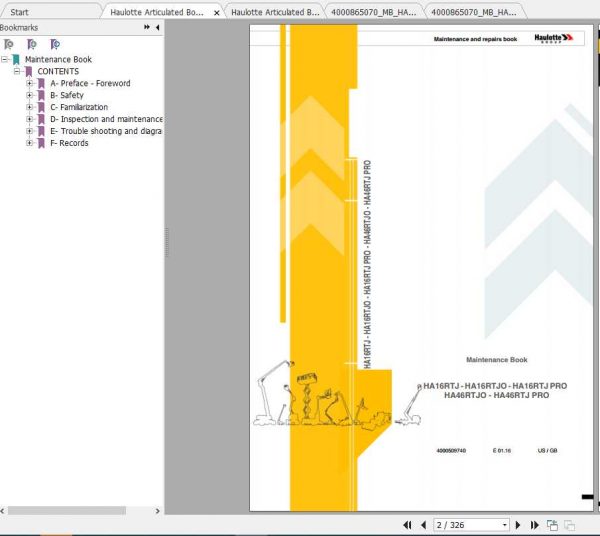600x536 pixels.
Task: Collapse the CONTENTS tree node
Action: pyautogui.click(x=17, y=71)
